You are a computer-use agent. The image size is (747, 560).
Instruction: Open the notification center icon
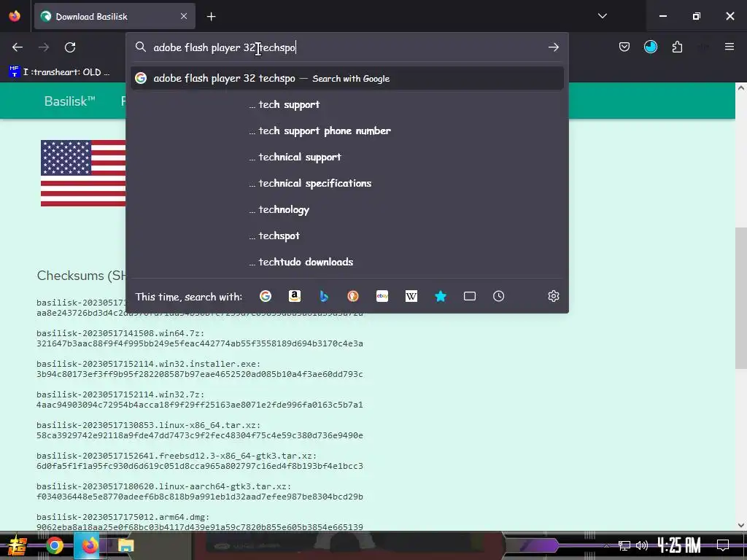(723, 545)
